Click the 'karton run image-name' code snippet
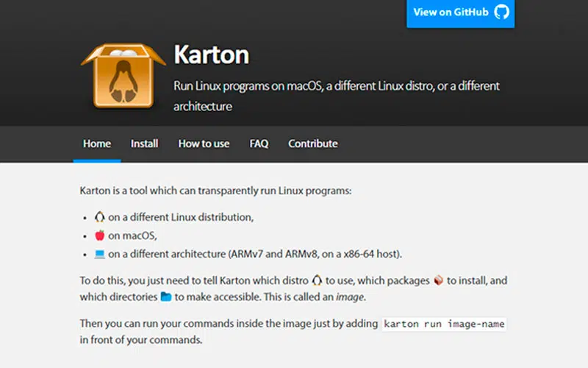588x368 pixels. point(444,324)
